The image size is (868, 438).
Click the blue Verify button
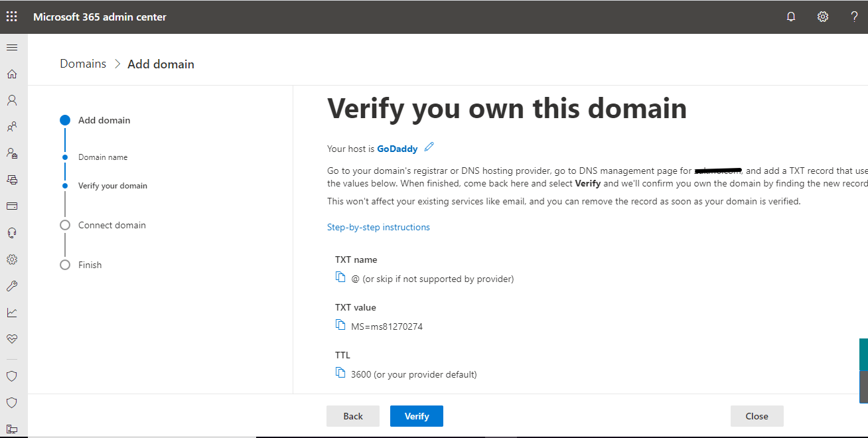417,416
